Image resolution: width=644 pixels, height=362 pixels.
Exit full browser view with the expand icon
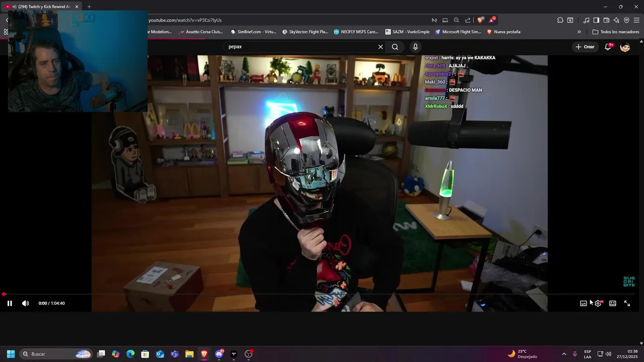click(627, 303)
